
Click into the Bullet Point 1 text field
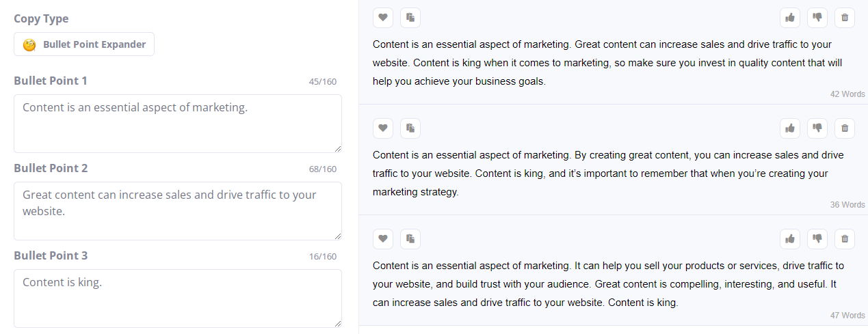pyautogui.click(x=178, y=124)
